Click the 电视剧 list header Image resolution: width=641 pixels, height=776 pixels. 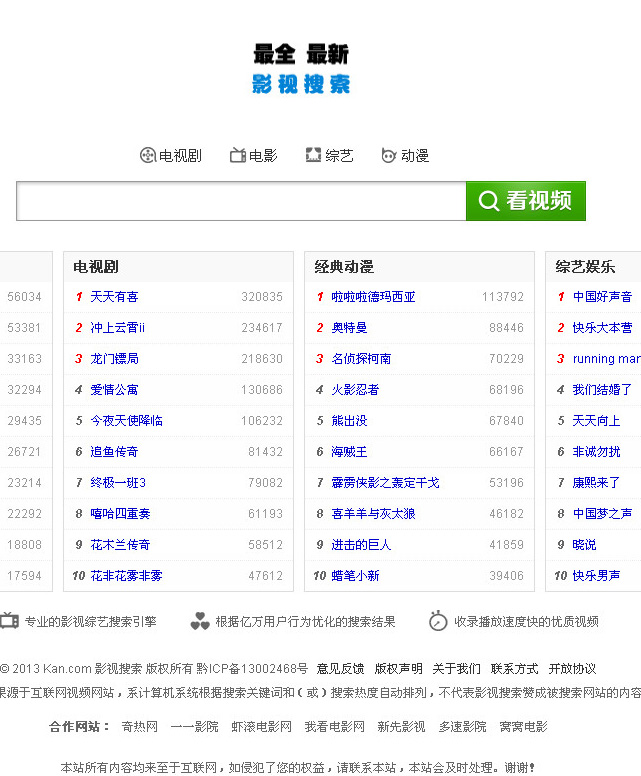tap(96, 267)
